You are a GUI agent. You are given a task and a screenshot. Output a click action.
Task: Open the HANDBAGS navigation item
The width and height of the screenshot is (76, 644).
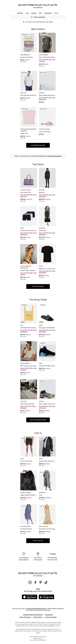click(x=48, y=13)
